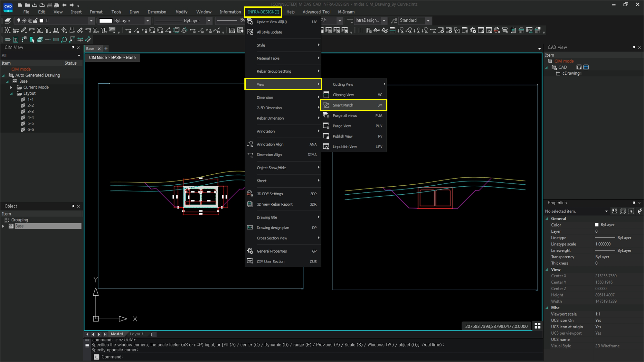The width and height of the screenshot is (644, 362).
Task: Click the gear settings icon in right toolbar
Action: click(x=473, y=30)
